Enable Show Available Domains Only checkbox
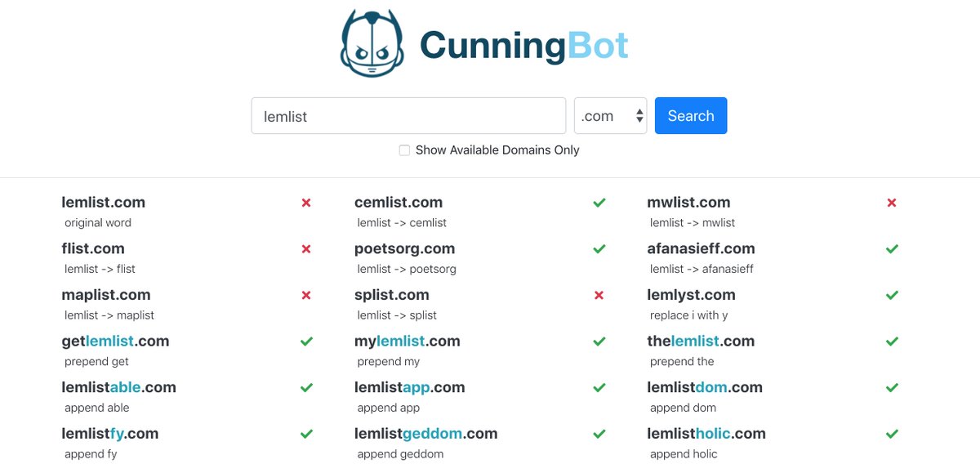This screenshot has width=980, height=464. click(x=404, y=150)
